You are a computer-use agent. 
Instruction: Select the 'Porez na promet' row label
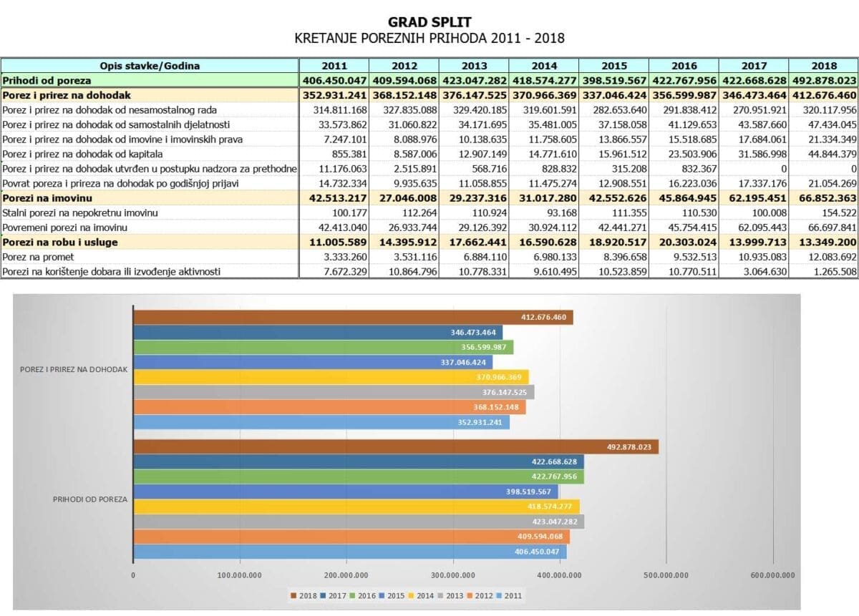coord(38,256)
